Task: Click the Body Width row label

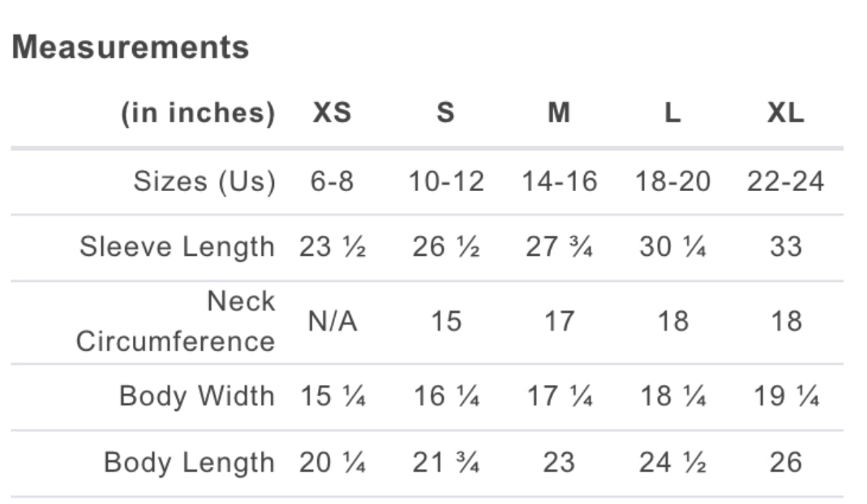Action: click(x=197, y=396)
